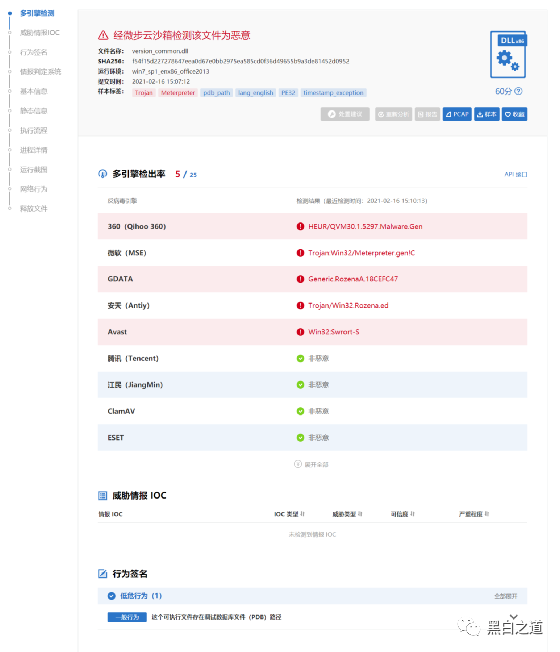Screen dimensions: 560x652
Task: Sort by IOC 类型 column
Action: [290, 514]
